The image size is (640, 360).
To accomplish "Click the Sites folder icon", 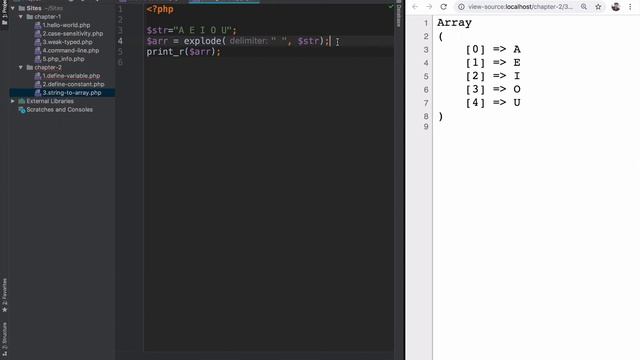I will click(x=22, y=8).
